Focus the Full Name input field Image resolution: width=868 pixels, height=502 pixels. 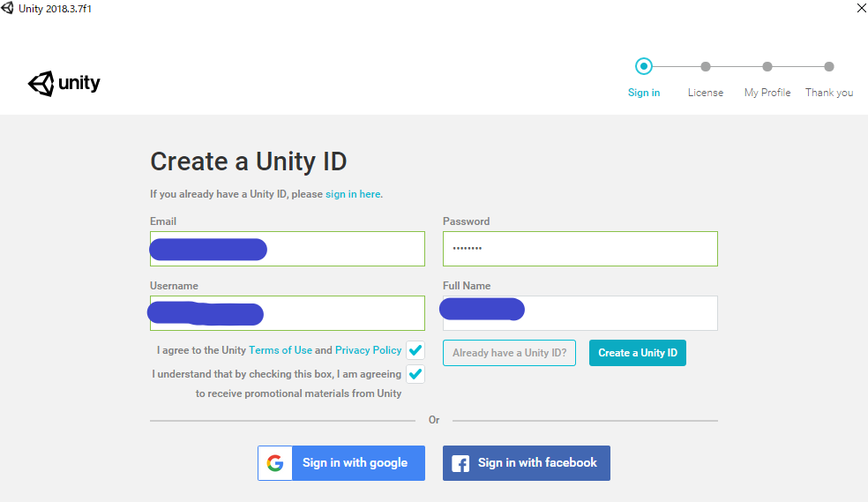click(580, 313)
